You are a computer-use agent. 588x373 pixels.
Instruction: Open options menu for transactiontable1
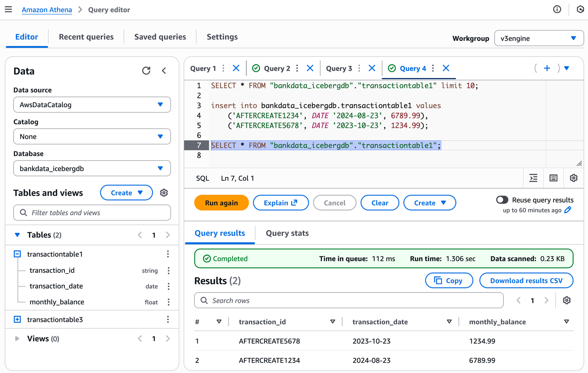coord(168,254)
